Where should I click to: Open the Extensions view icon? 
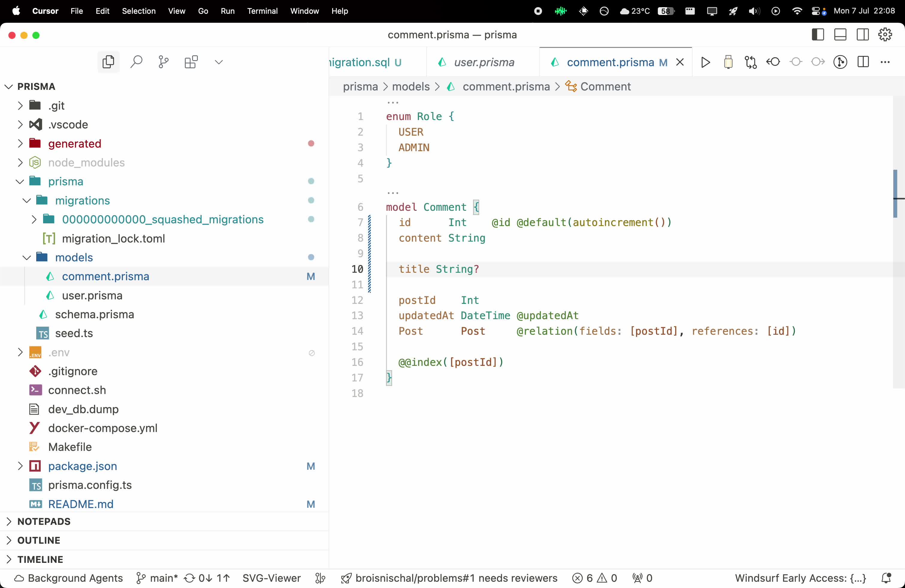point(191,62)
